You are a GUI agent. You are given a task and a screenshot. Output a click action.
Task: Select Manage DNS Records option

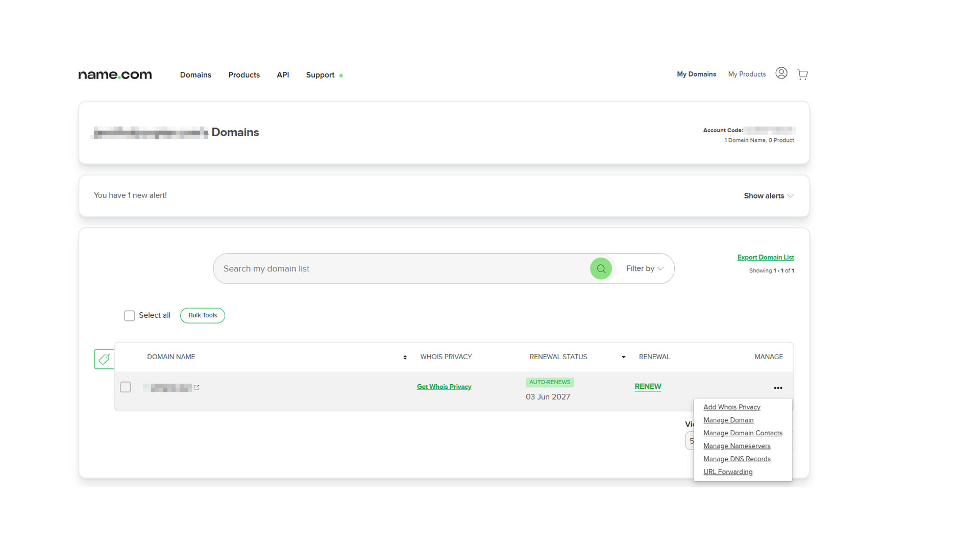pos(737,459)
